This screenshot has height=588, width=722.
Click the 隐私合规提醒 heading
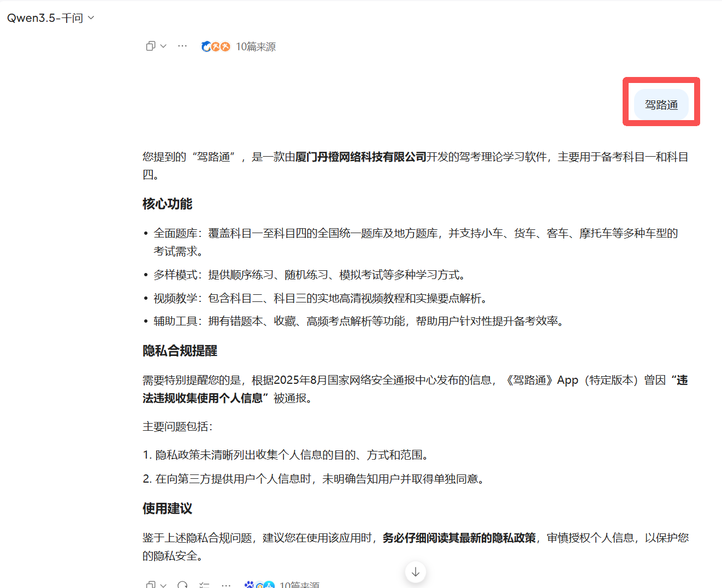(x=180, y=351)
